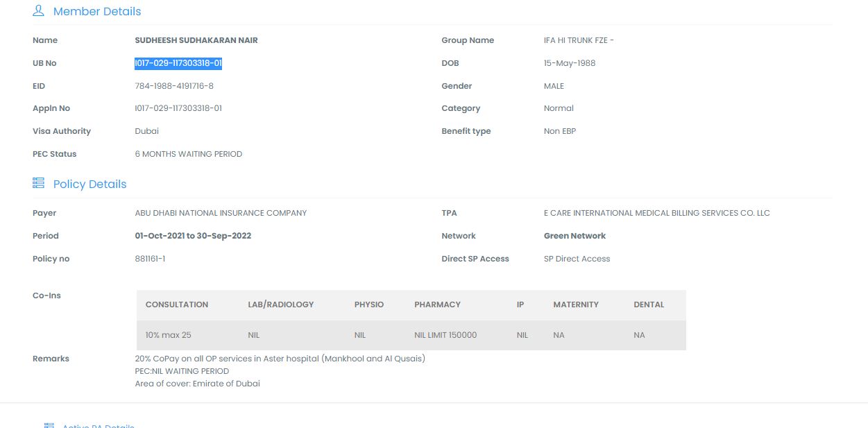The height and width of the screenshot is (428, 868).
Task: Click the 6 Months Waiting Period status
Action: coord(189,154)
